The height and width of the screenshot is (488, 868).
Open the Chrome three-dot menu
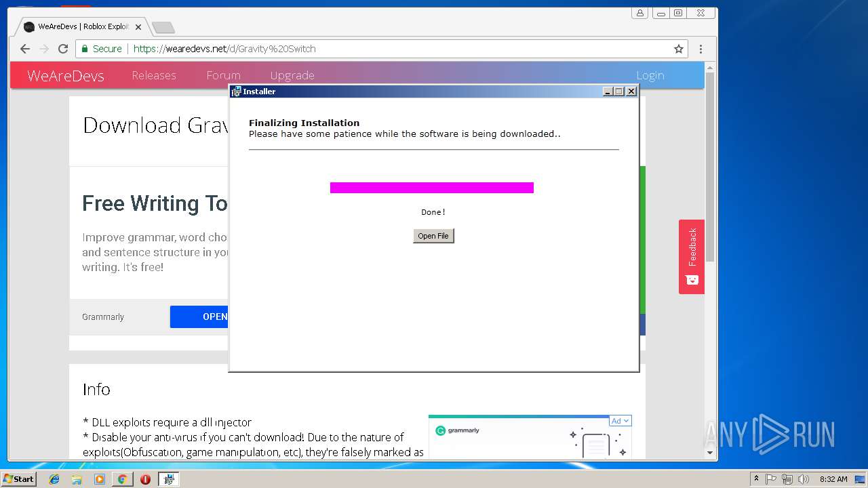point(701,49)
